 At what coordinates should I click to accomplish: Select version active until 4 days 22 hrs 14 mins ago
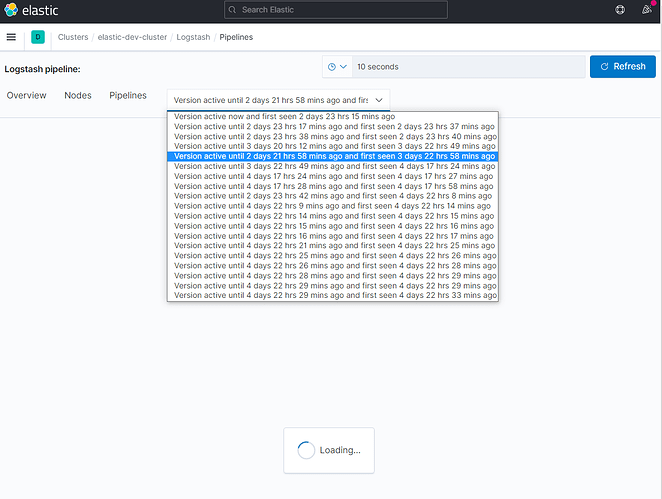[333, 216]
